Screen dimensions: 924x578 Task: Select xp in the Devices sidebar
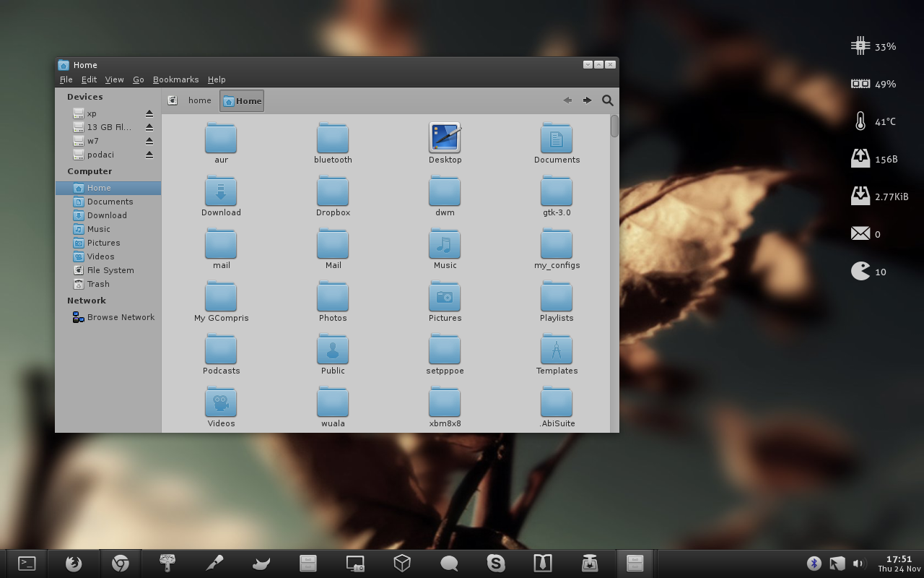[x=108, y=113]
